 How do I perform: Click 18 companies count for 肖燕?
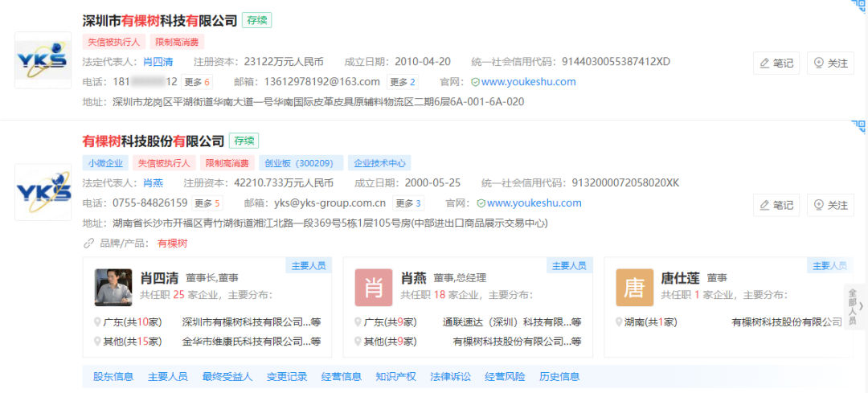tap(440, 294)
